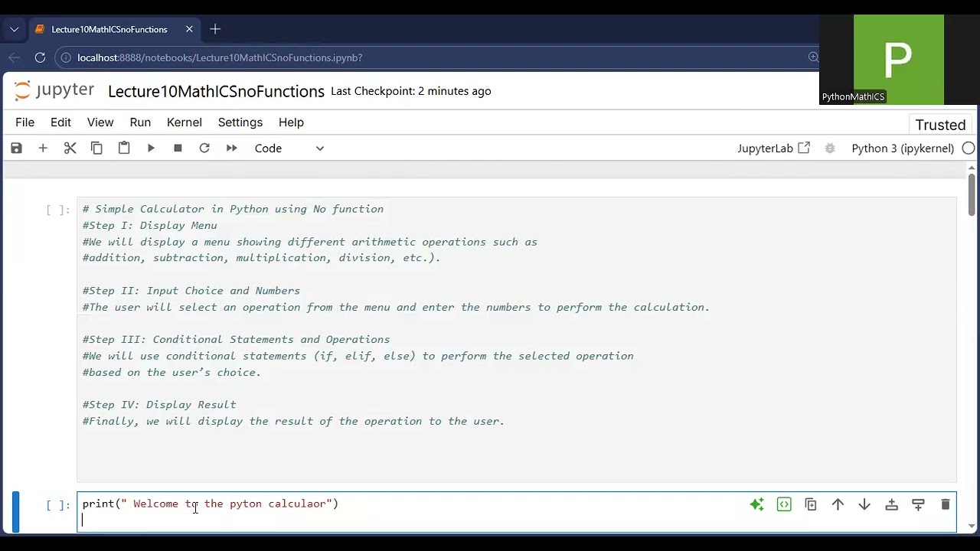The image size is (980, 551).
Task: Open the Kernel menu
Action: (x=185, y=122)
